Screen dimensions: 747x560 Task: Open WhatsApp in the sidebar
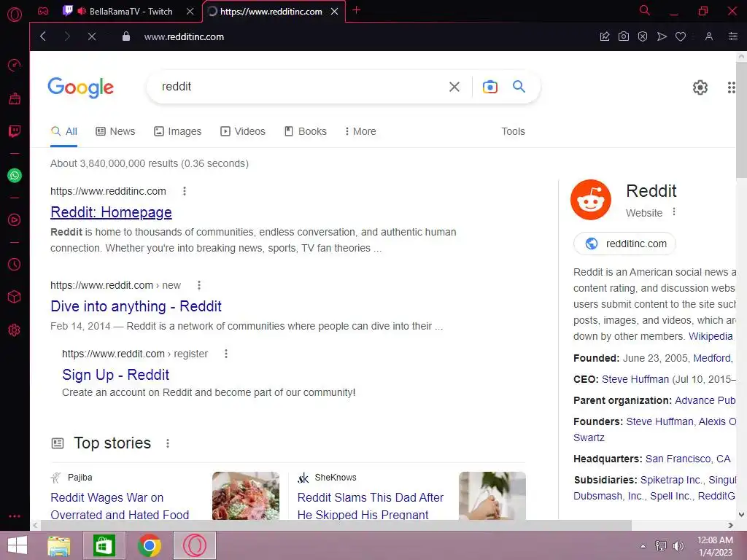15,175
